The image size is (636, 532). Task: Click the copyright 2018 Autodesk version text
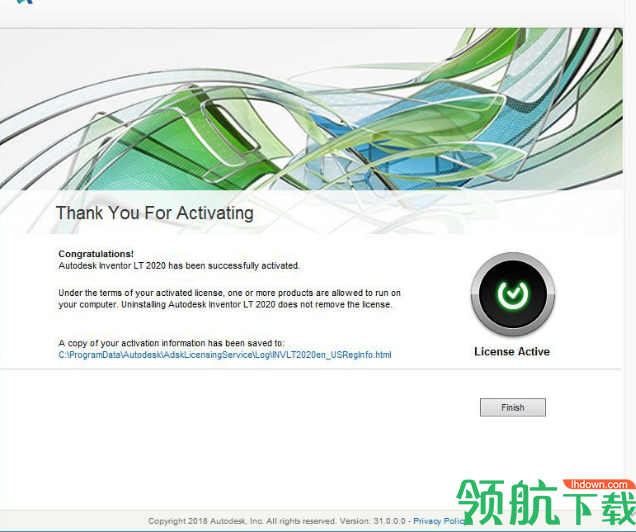click(x=277, y=521)
